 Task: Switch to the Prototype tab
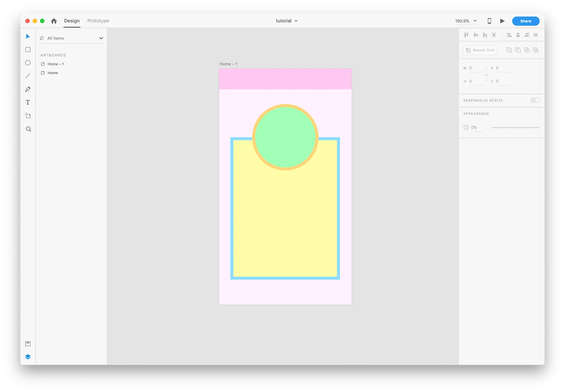98,21
